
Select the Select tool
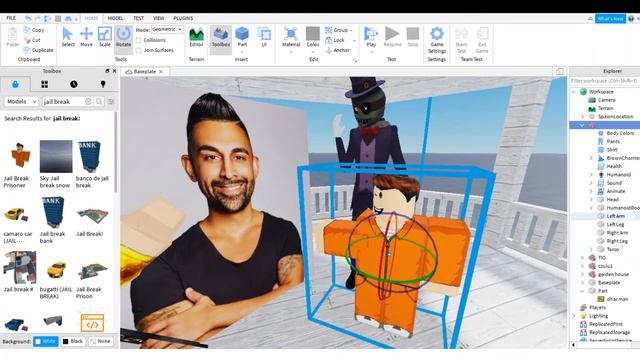(x=68, y=37)
